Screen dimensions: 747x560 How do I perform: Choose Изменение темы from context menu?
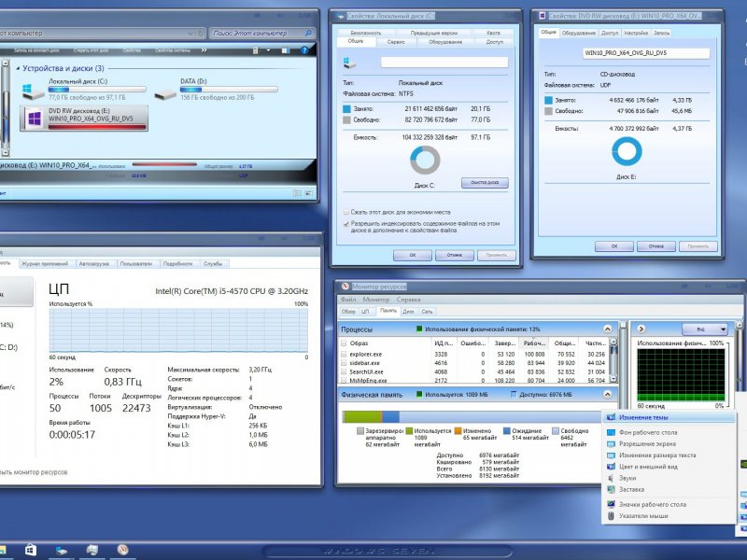669,417
